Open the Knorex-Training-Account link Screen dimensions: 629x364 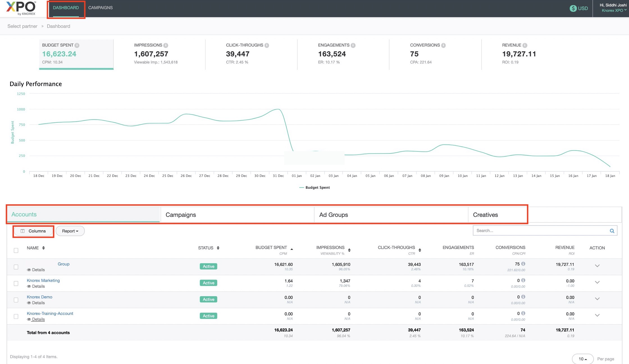(x=50, y=314)
